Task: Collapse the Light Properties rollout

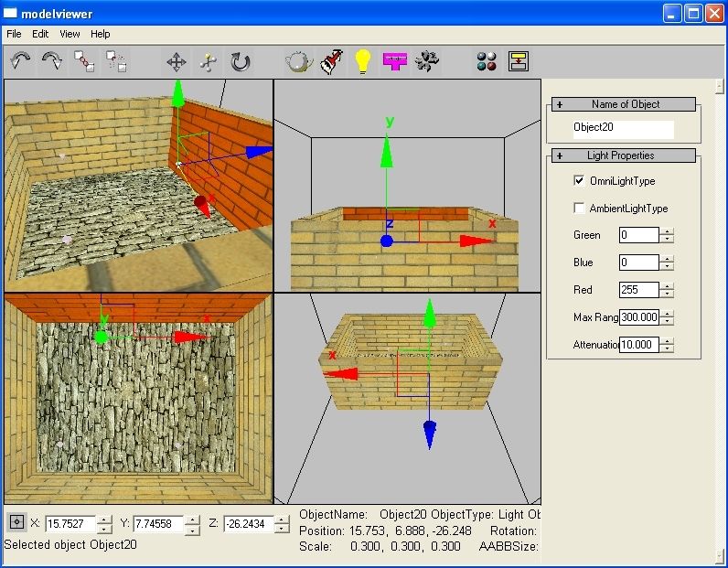Action: 559,155
